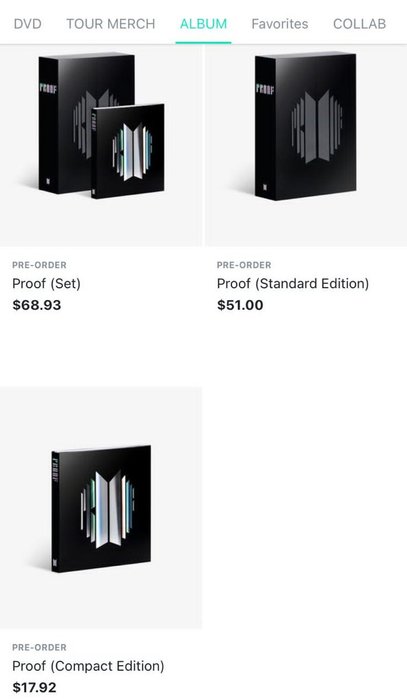This screenshot has height=700, width=407.
Task: Click the green underline beneath ALBUM
Action: click(204, 42)
